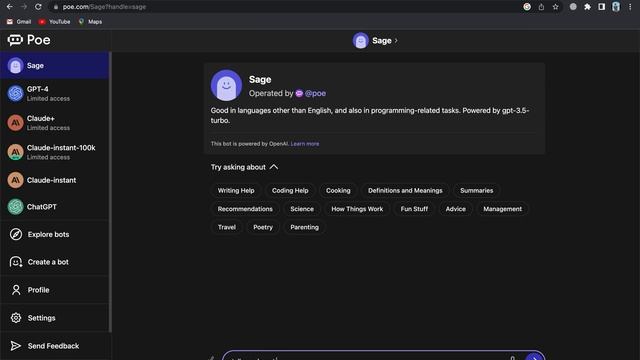This screenshot has width=640, height=360.
Task: Pick the Fun Stuff suggestion chip
Action: [x=414, y=209]
